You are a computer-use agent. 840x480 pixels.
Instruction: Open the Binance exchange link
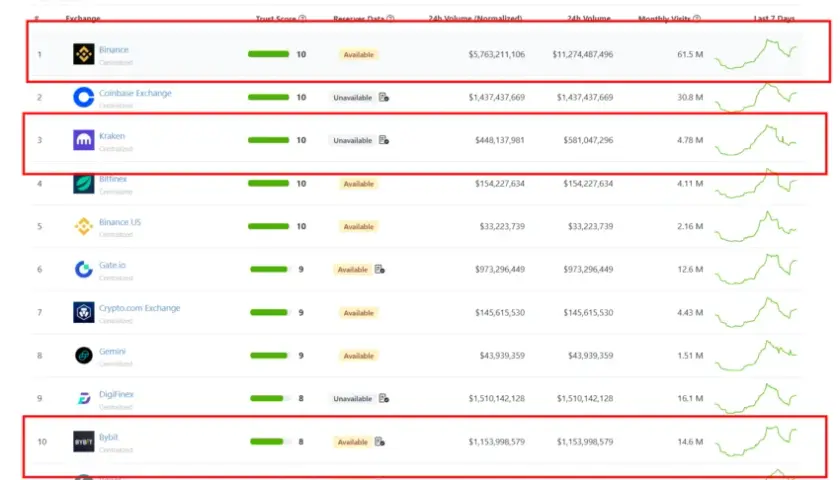point(114,49)
